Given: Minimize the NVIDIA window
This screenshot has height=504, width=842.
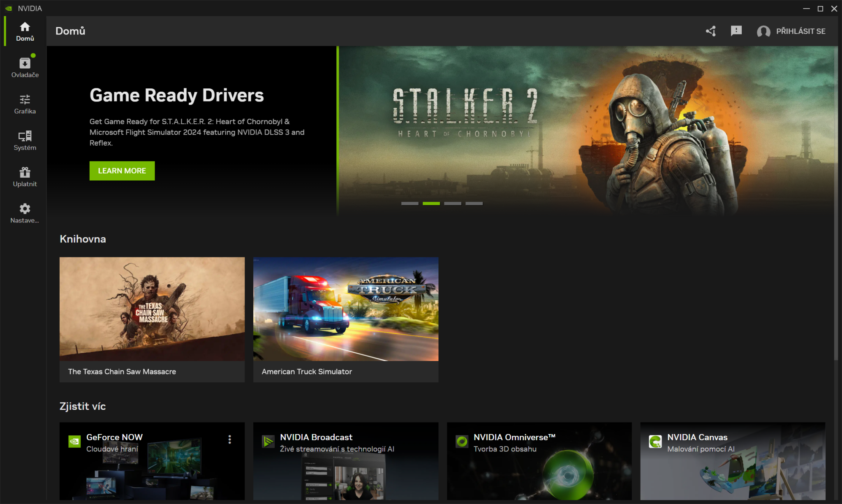Looking at the screenshot, I should (806, 8).
